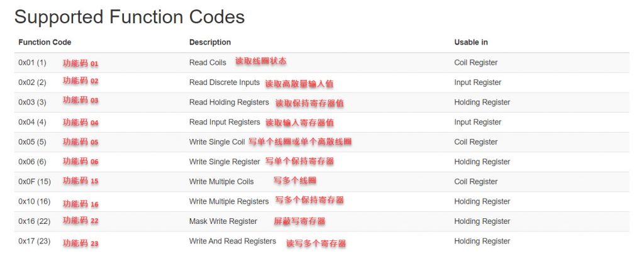
Task: Click the Supported Function Codes heading
Action: tap(130, 18)
